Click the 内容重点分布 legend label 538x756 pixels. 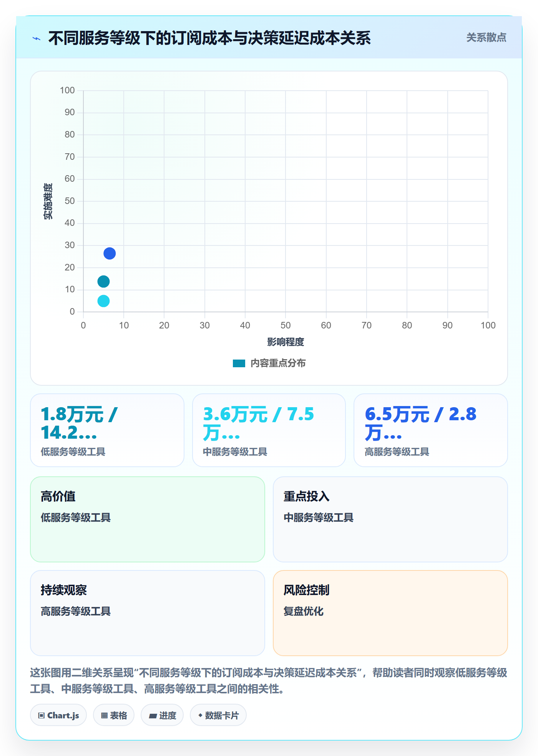click(278, 363)
